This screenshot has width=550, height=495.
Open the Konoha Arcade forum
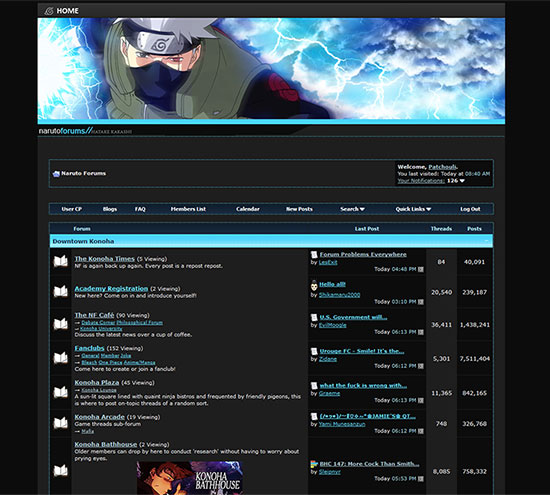[100, 417]
